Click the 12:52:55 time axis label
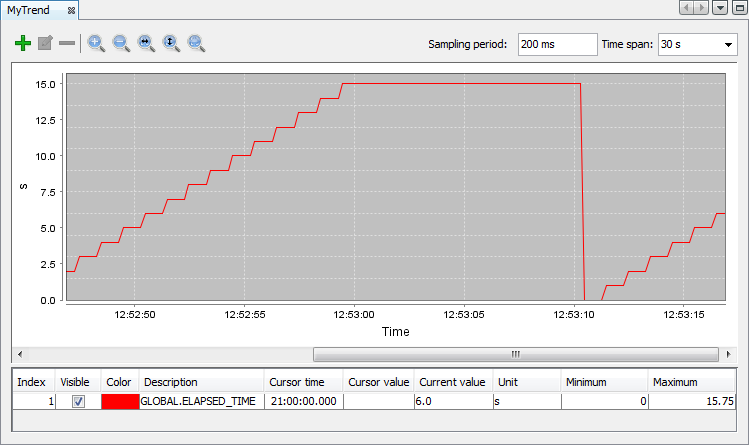This screenshot has width=749, height=445. [245, 315]
